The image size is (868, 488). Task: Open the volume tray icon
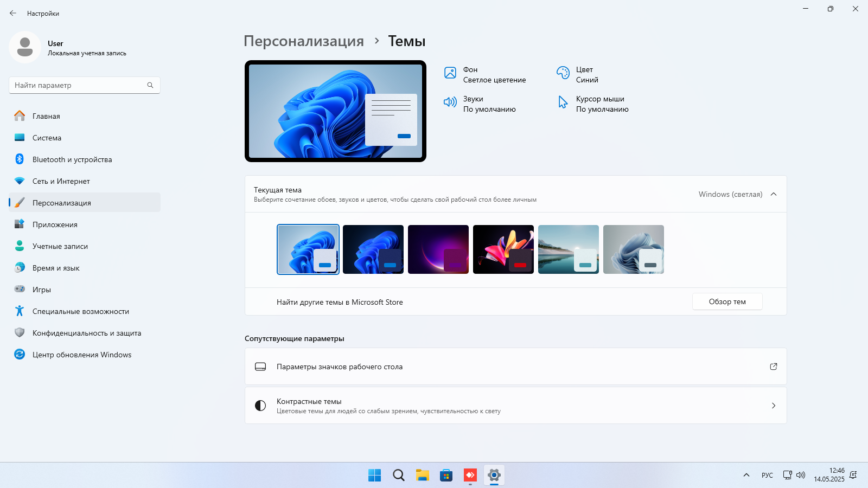click(x=801, y=475)
